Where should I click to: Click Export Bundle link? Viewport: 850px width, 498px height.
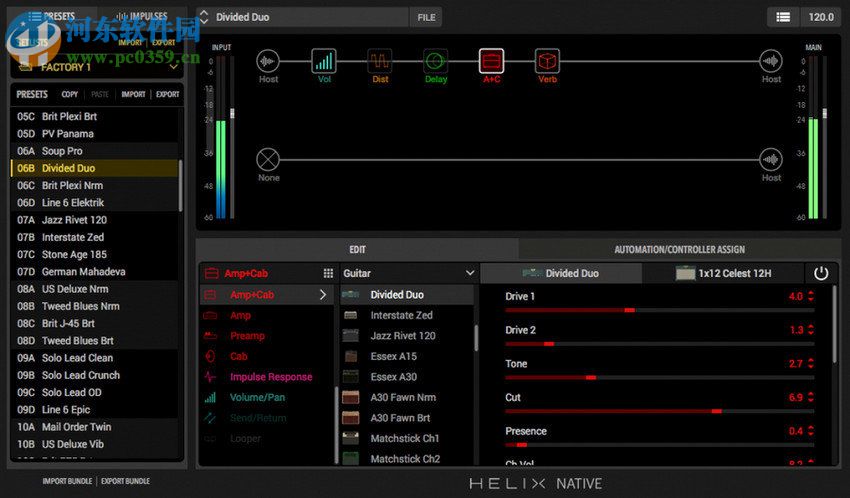[125, 482]
